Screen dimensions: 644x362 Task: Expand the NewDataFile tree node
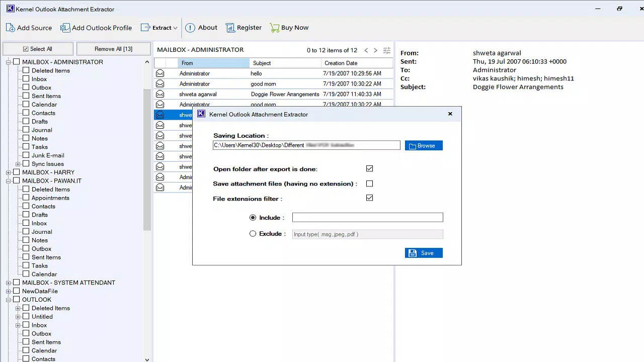pos(9,291)
